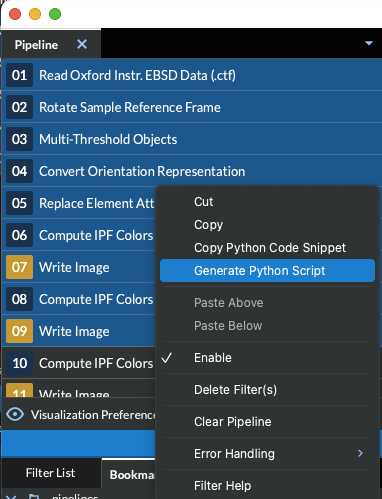This screenshot has width=382, height=499.
Task: Select the Replace Element Att filter row
Action: (x=79, y=203)
